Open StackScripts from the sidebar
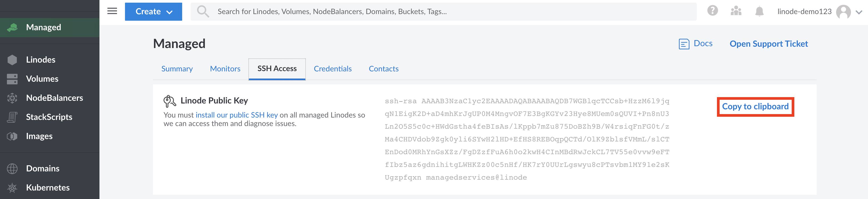Viewport: 868px width, 199px height. 49,117
